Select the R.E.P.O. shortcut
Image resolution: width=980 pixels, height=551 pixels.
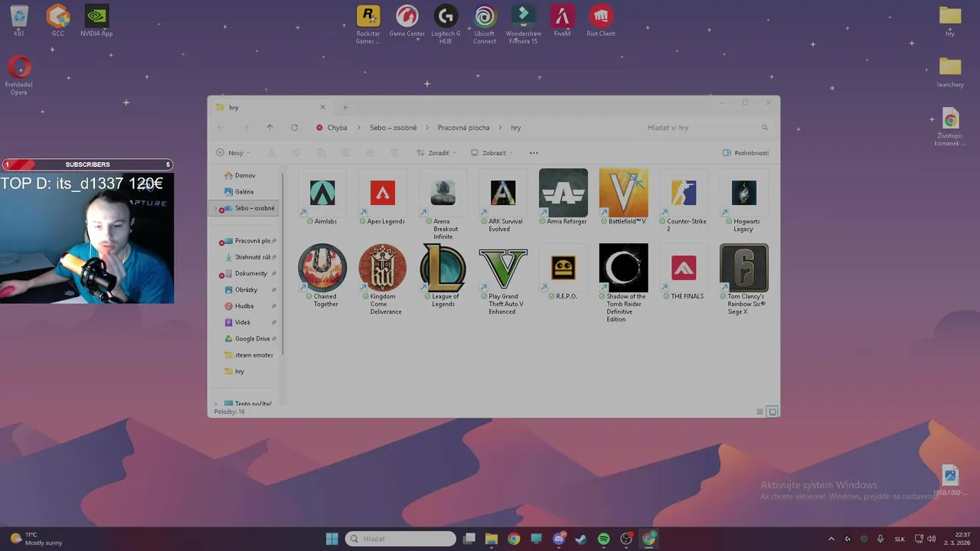click(x=563, y=273)
